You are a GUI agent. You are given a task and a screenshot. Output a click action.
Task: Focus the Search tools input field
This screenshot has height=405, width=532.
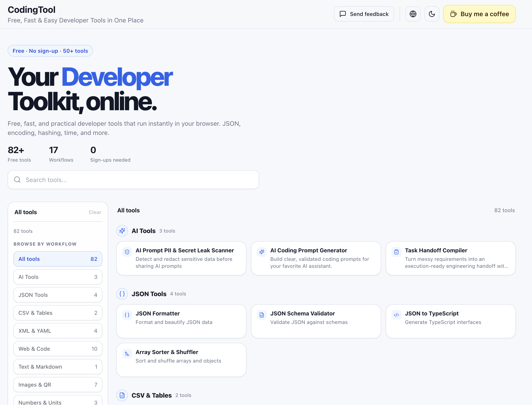click(x=133, y=180)
